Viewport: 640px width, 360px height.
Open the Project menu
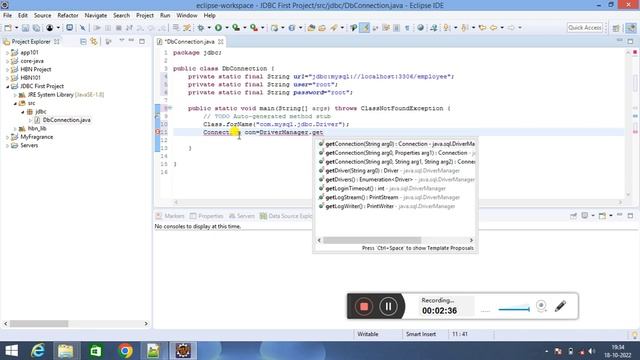point(144,15)
